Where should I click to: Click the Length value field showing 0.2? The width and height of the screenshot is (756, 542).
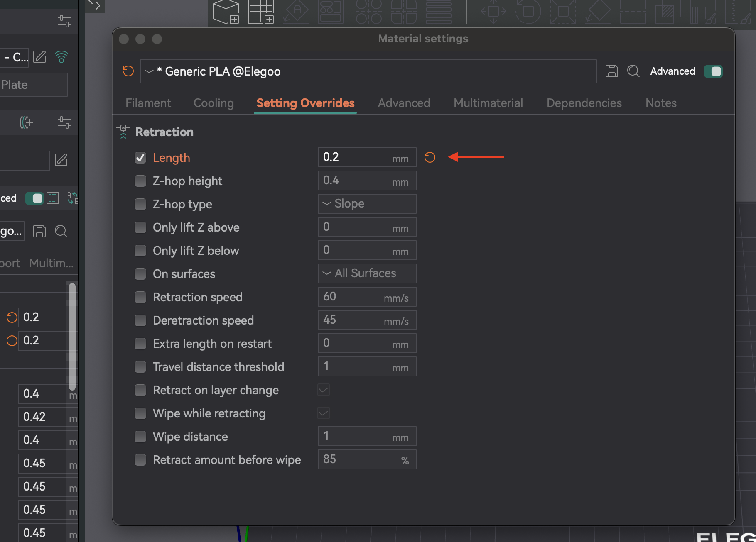click(367, 157)
